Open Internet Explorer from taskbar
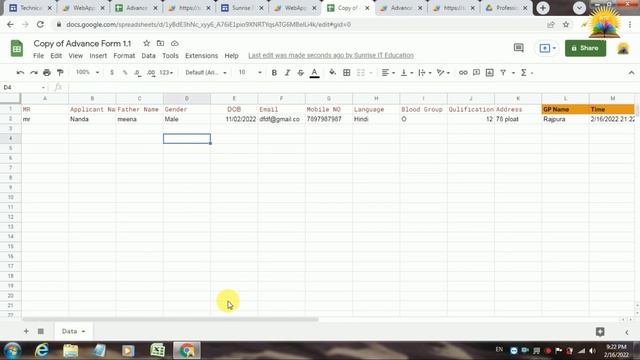 pyautogui.click(x=42, y=350)
